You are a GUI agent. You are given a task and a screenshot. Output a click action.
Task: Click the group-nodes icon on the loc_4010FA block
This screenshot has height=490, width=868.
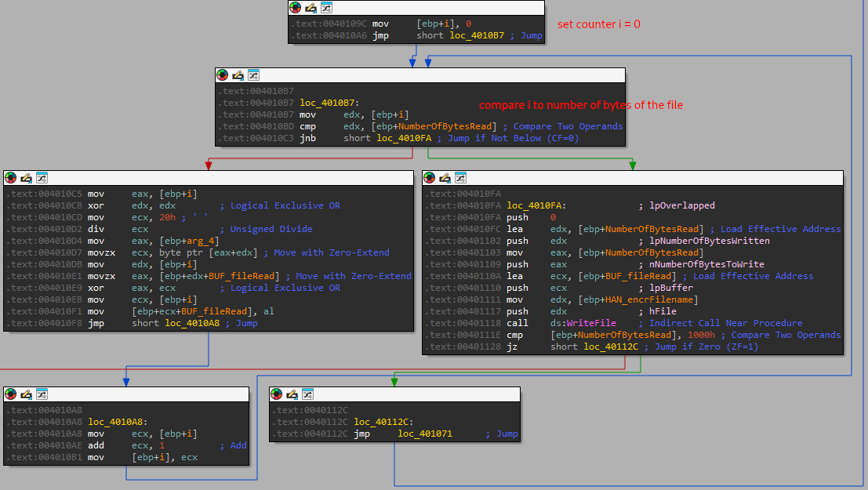460,177
